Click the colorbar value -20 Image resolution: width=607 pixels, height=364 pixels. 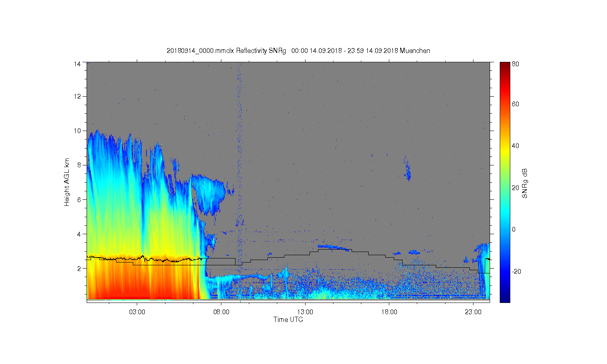coord(516,271)
